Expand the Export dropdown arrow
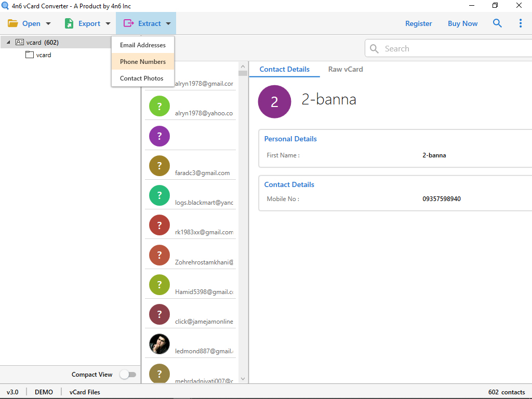Screen dimensions: 532x399 pyautogui.click(x=108, y=23)
